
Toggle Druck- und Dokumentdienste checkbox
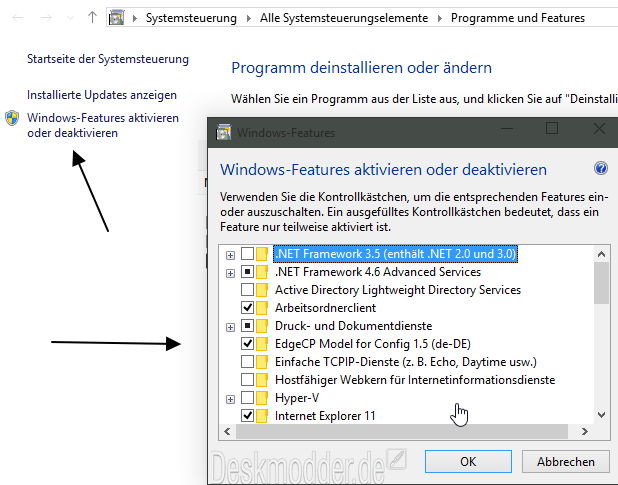pyautogui.click(x=248, y=325)
